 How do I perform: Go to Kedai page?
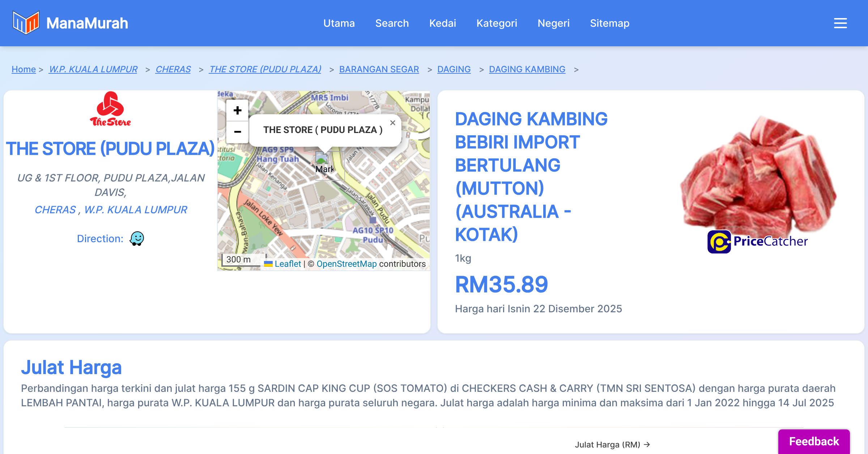[x=442, y=23]
